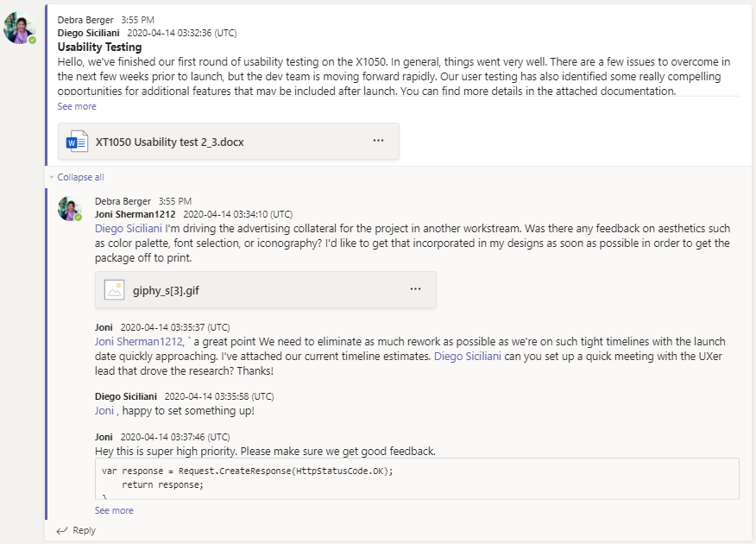The height and width of the screenshot is (544, 756).
Task: Click the code block with Request.CreateResponse
Action: (x=417, y=478)
